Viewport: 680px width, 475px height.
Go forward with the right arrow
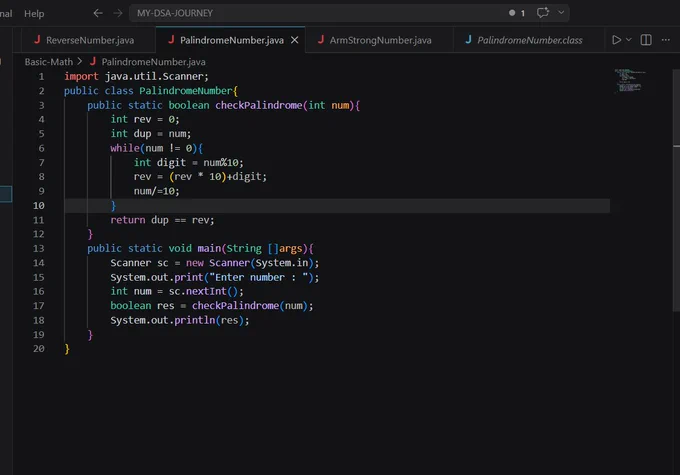coord(118,13)
